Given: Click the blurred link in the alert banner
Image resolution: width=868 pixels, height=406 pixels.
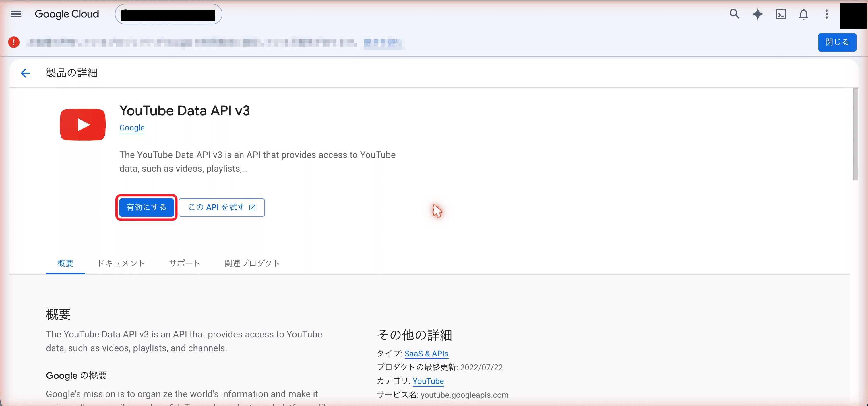Looking at the screenshot, I should tap(383, 43).
